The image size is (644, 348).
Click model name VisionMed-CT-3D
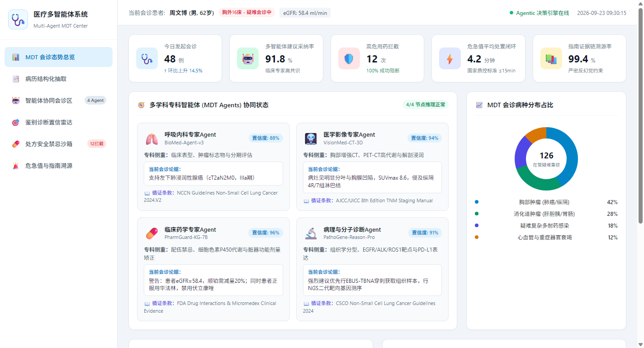coord(343,142)
